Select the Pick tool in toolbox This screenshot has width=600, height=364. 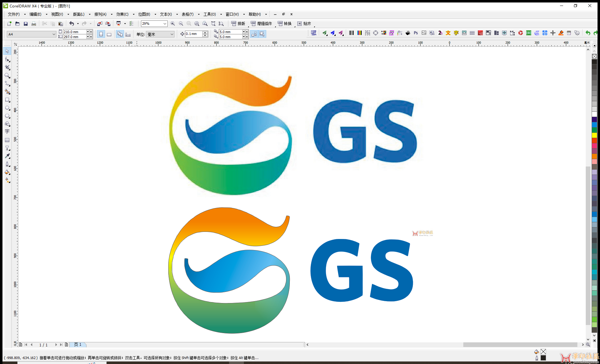[x=7, y=51]
